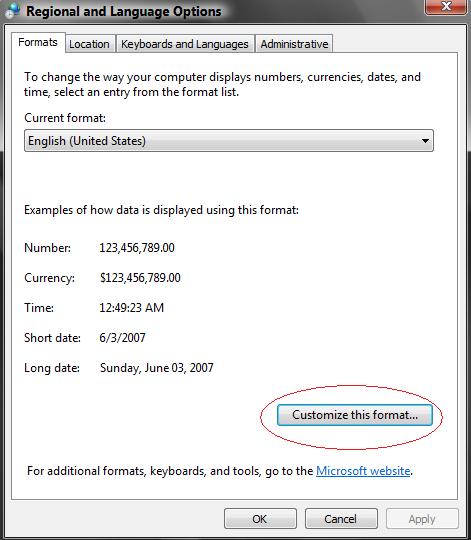This screenshot has width=471, height=540.
Task: Click the Long date example Sunday, June 03, 2007
Action: 157,368
